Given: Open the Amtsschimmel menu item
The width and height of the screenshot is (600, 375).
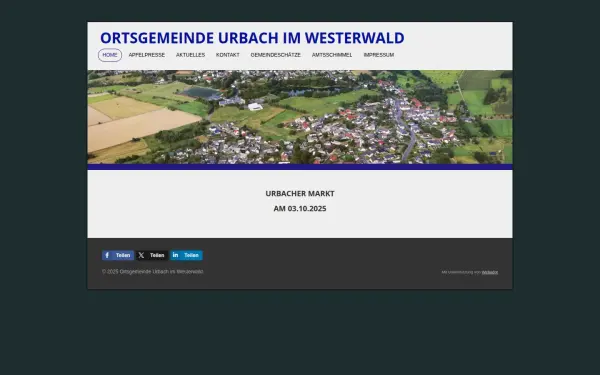Looking at the screenshot, I should click(332, 55).
